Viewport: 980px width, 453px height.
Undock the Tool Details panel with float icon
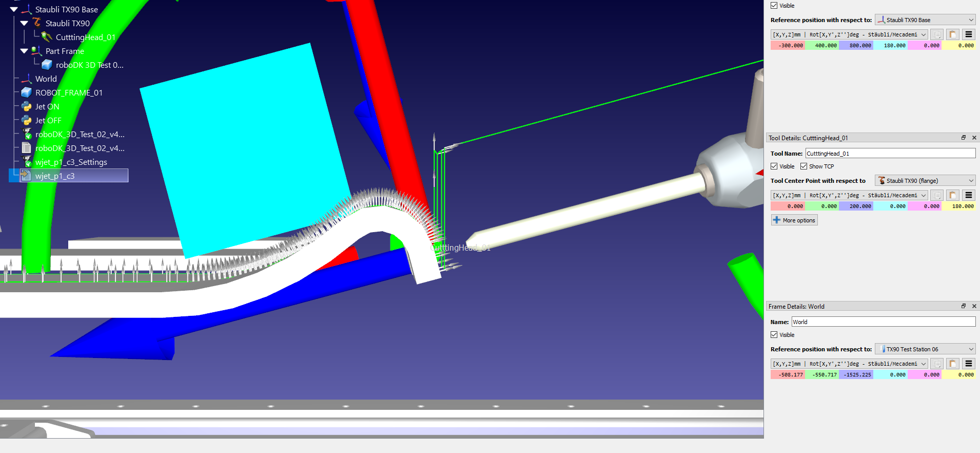963,138
